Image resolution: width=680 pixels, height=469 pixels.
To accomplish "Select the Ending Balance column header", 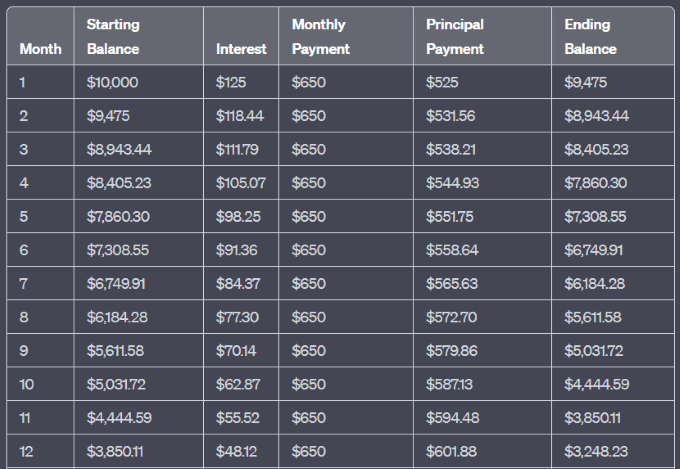I will (x=613, y=36).
